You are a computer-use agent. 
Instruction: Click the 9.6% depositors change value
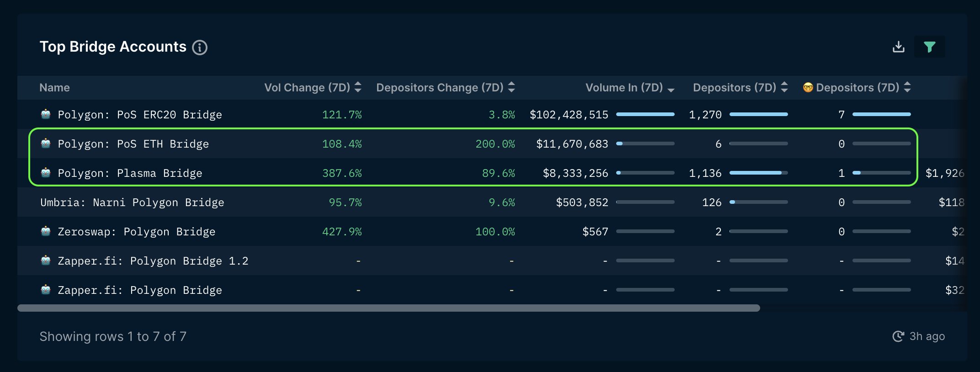tap(501, 202)
